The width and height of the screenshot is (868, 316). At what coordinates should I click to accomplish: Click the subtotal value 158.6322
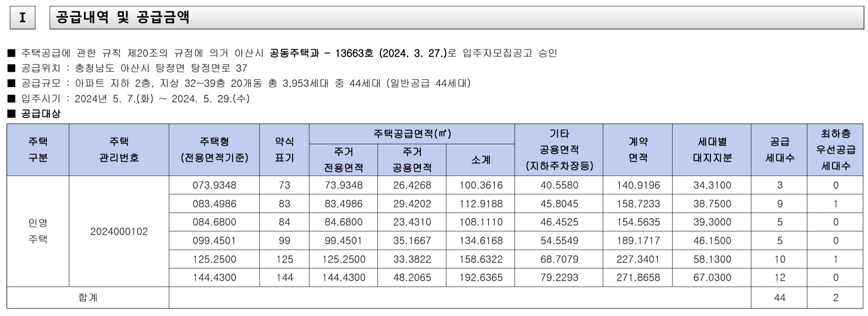click(481, 259)
